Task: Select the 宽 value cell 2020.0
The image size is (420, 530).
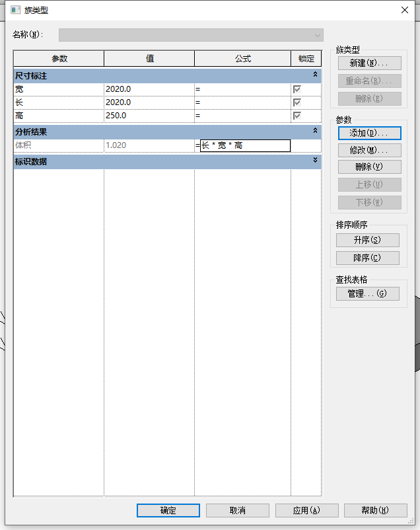Action: point(149,89)
